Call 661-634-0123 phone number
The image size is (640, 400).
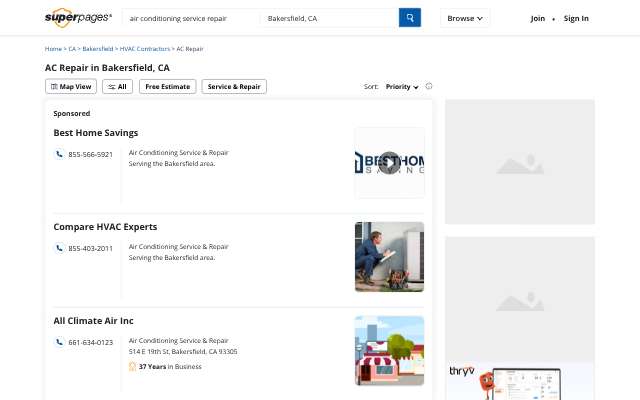91,342
